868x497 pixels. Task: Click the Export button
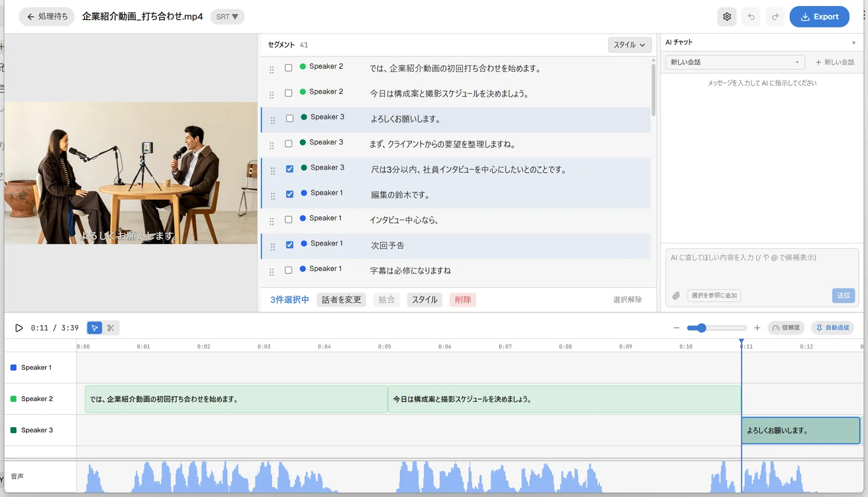tap(819, 17)
